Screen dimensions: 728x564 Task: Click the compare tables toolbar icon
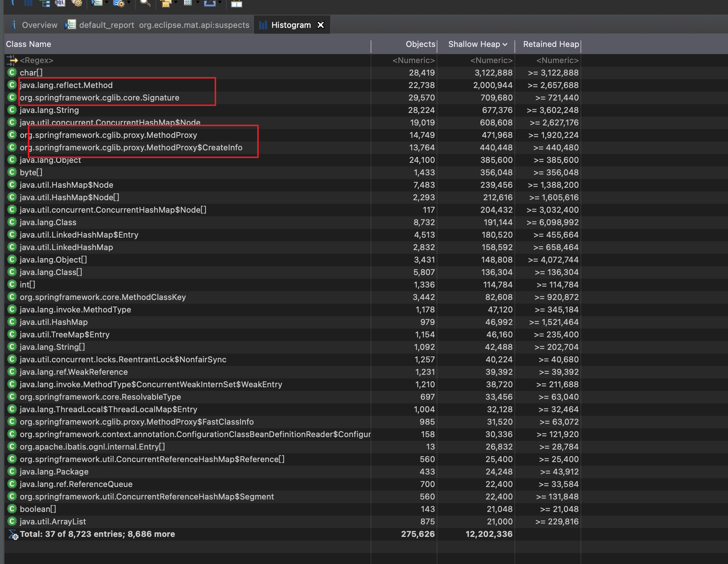tap(237, 3)
